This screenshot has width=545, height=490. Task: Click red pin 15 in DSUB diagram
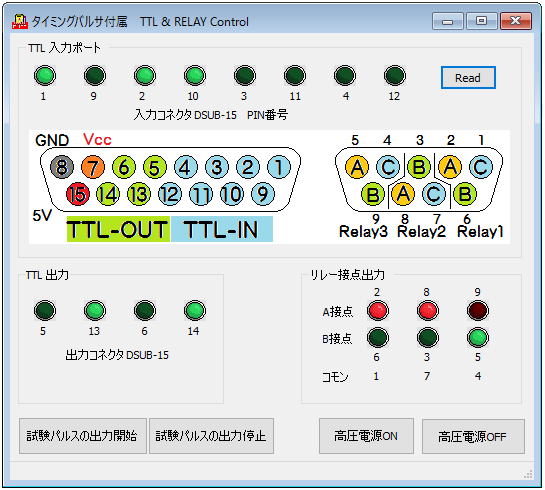[x=78, y=194]
